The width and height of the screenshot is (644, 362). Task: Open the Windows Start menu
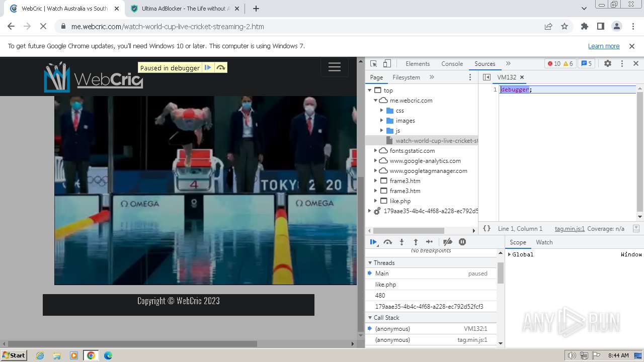click(14, 355)
